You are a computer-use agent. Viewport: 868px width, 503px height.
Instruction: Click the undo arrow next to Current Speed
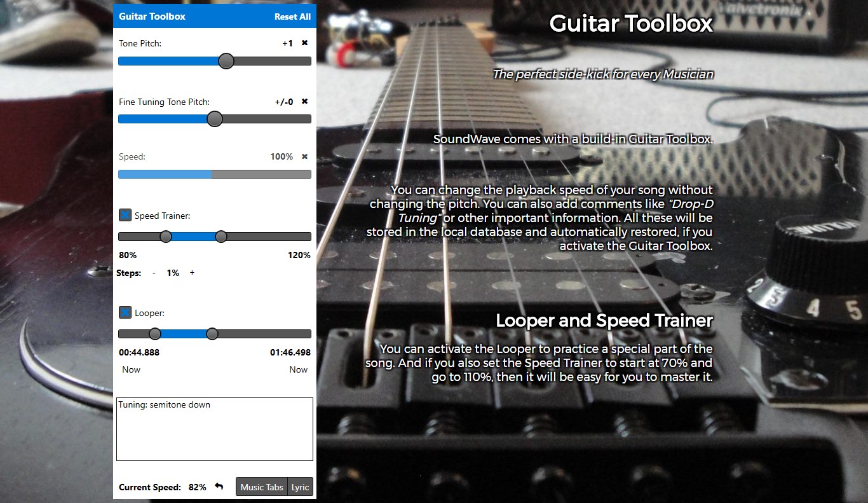(219, 486)
